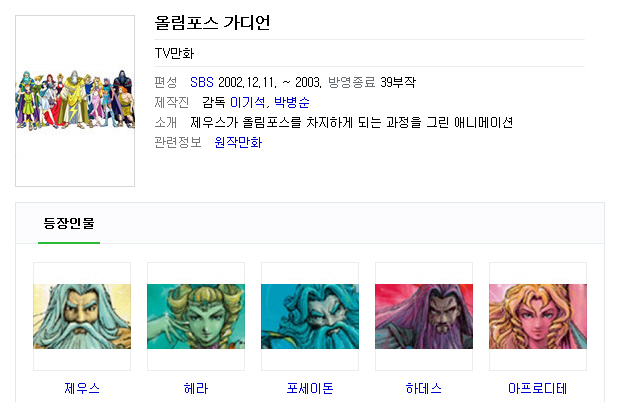Open the 제우스 name link
The image size is (620, 402).
tap(82, 388)
